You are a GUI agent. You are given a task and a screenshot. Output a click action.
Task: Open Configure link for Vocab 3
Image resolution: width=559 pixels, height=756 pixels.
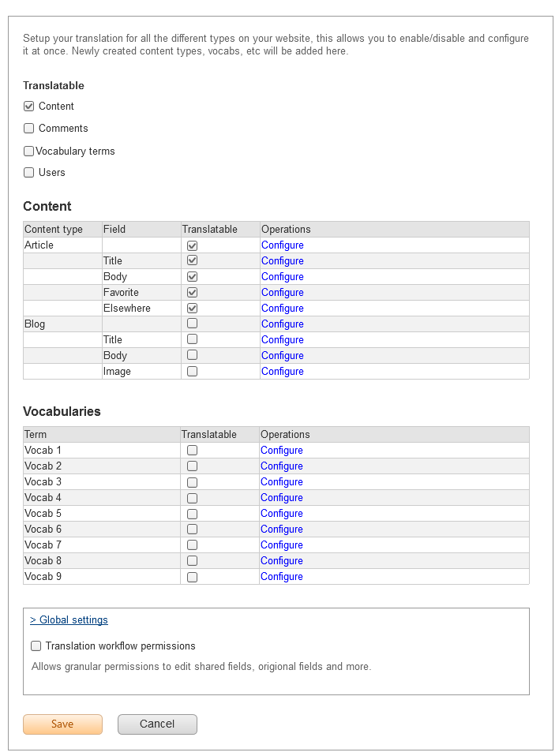pyautogui.click(x=282, y=482)
